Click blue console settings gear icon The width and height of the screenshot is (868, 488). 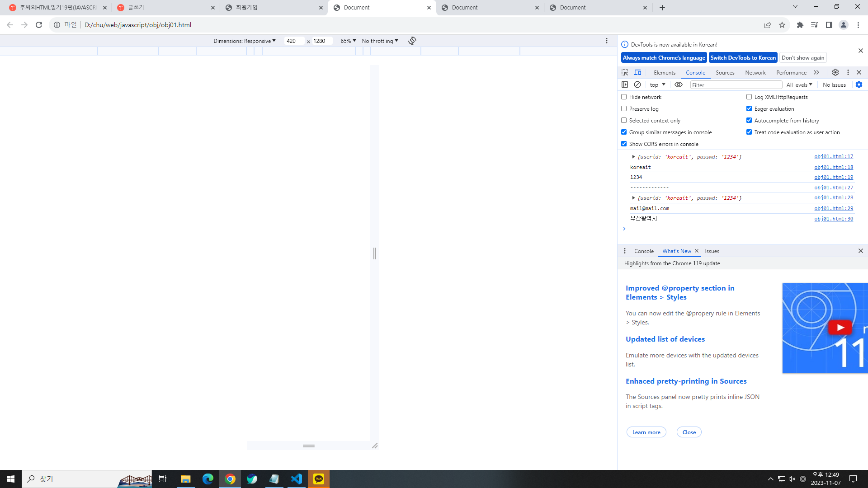pos(859,84)
